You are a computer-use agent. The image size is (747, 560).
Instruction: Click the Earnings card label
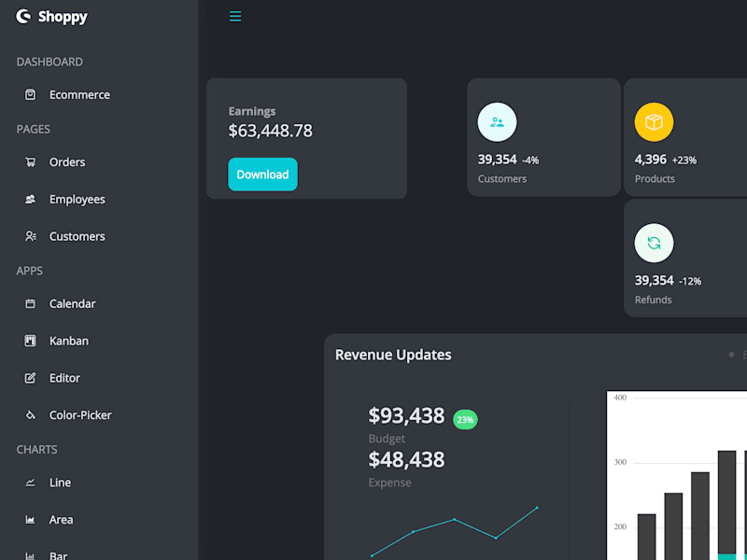point(252,111)
